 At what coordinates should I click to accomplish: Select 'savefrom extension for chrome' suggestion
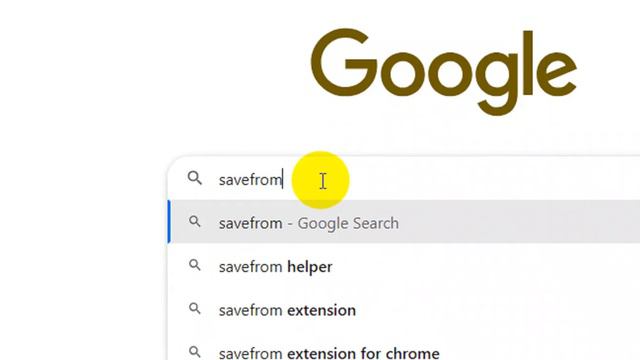click(x=404, y=352)
